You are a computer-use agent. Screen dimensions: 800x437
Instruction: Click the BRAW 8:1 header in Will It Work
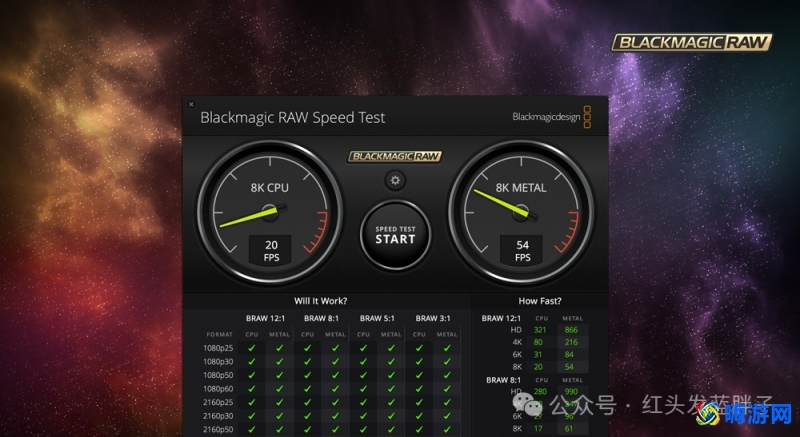pos(321,318)
